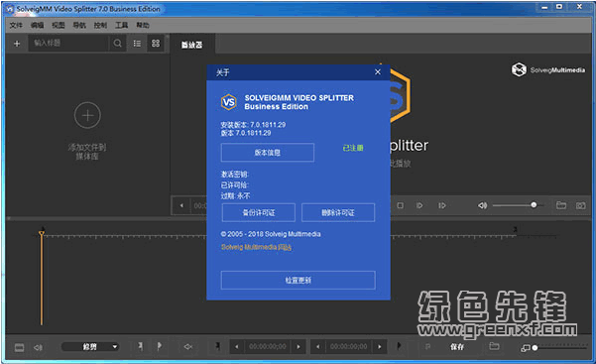The height and width of the screenshot is (364, 596).
Task: Switch media library to list view
Action: [137, 44]
